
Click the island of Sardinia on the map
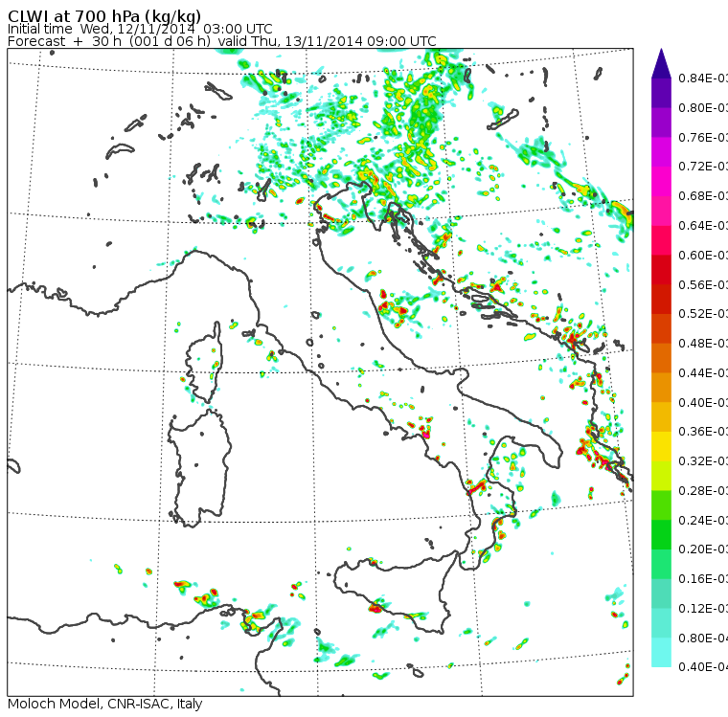[x=199, y=469]
